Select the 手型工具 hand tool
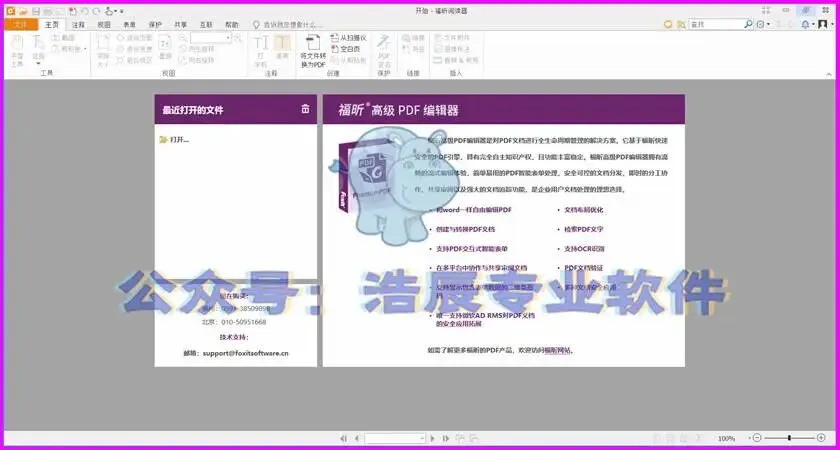The height and width of the screenshot is (450, 840). (17, 51)
